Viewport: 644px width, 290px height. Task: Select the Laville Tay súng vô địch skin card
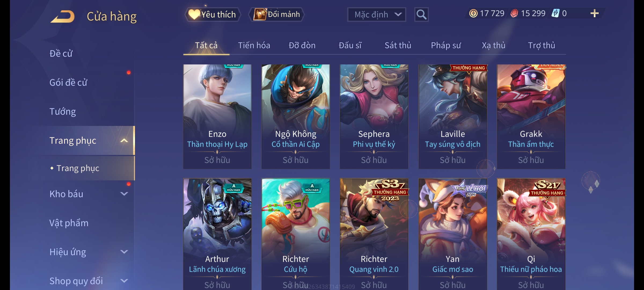(453, 117)
